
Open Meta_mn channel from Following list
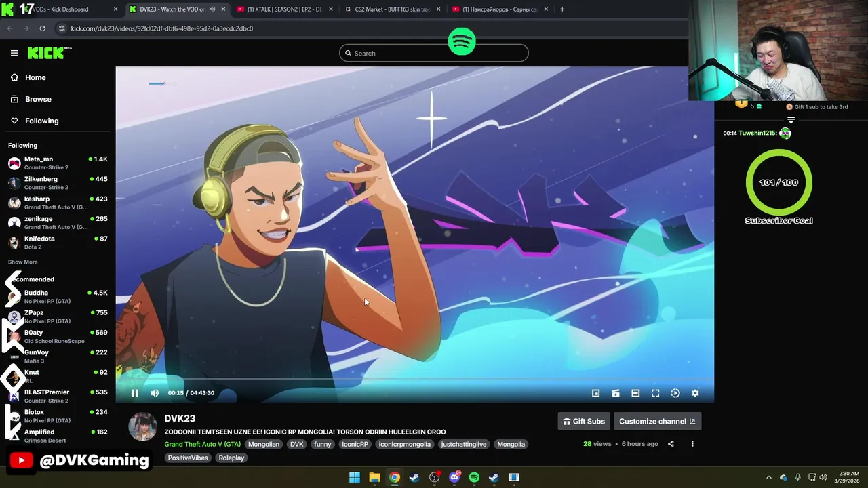(x=58, y=163)
